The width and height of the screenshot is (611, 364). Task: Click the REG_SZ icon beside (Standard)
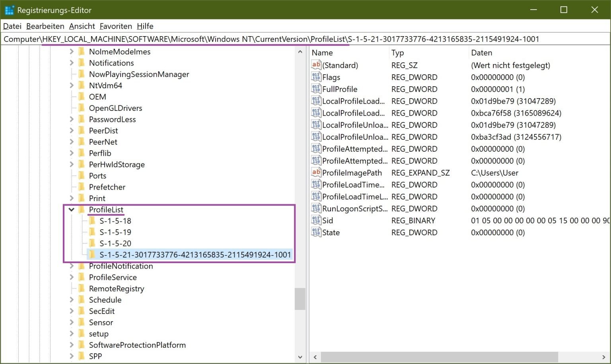tap(316, 65)
